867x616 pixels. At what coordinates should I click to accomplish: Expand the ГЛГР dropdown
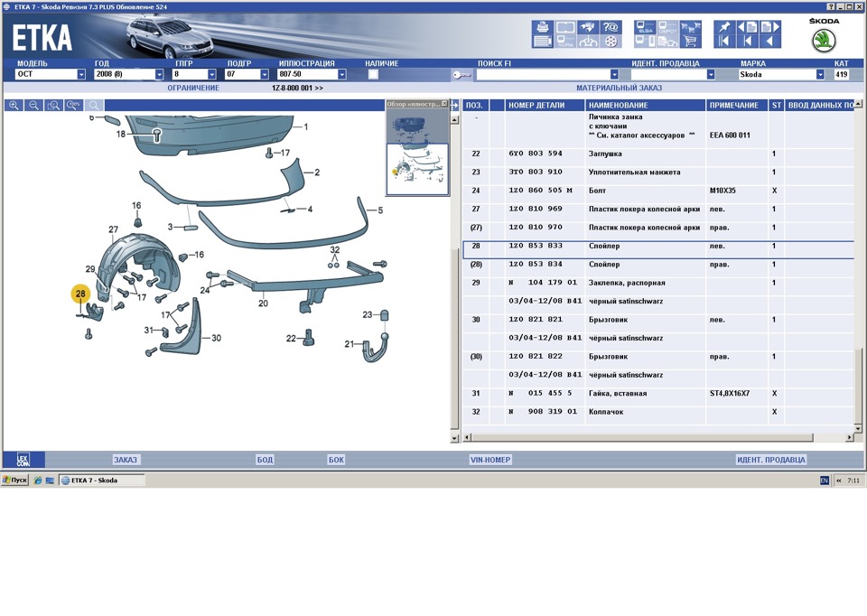[211, 74]
